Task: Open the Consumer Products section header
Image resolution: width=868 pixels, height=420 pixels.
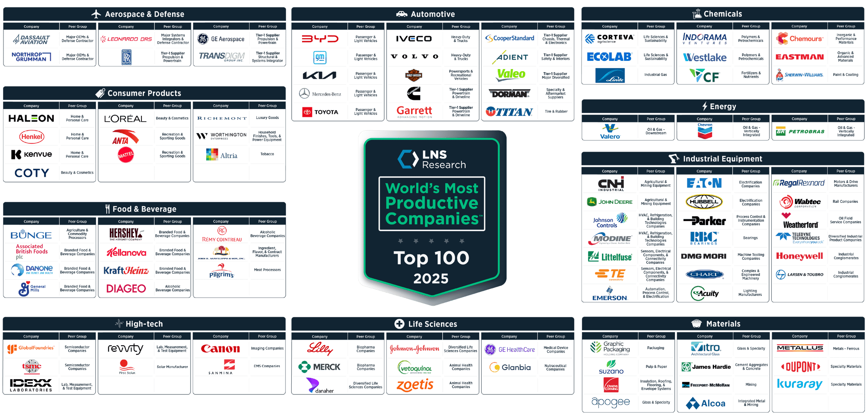Action: [145, 93]
